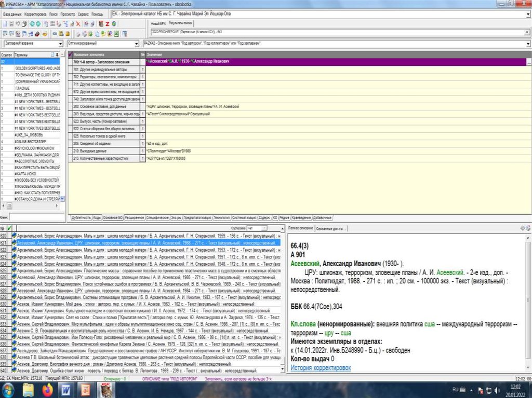This screenshot has width=532, height=398.
Task: Click the save diskette icon in the top toolbar
Action: pos(11,24)
